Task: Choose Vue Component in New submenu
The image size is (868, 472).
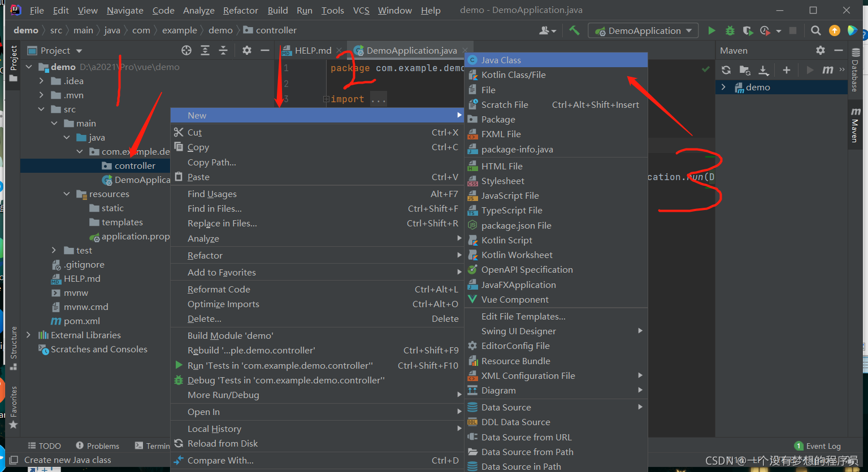Action: point(556,299)
